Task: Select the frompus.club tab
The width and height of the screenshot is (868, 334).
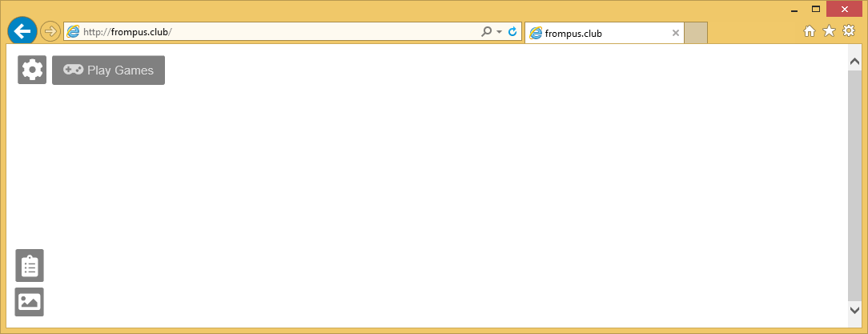Action: (x=605, y=33)
